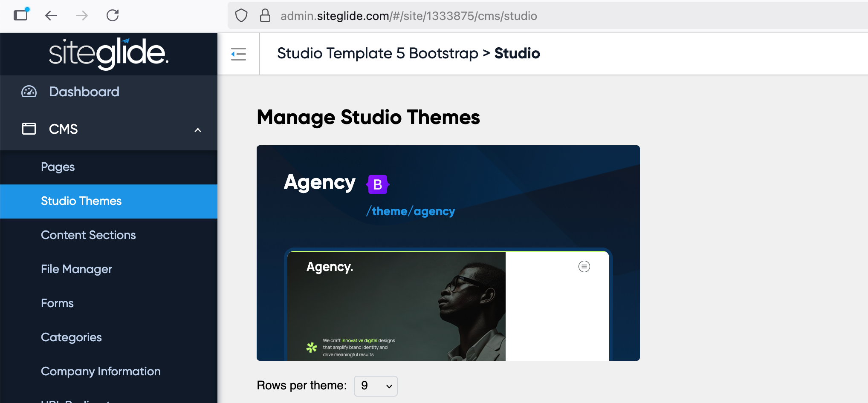868x403 pixels.
Task: Click the browser address bar URL
Action: 408,16
